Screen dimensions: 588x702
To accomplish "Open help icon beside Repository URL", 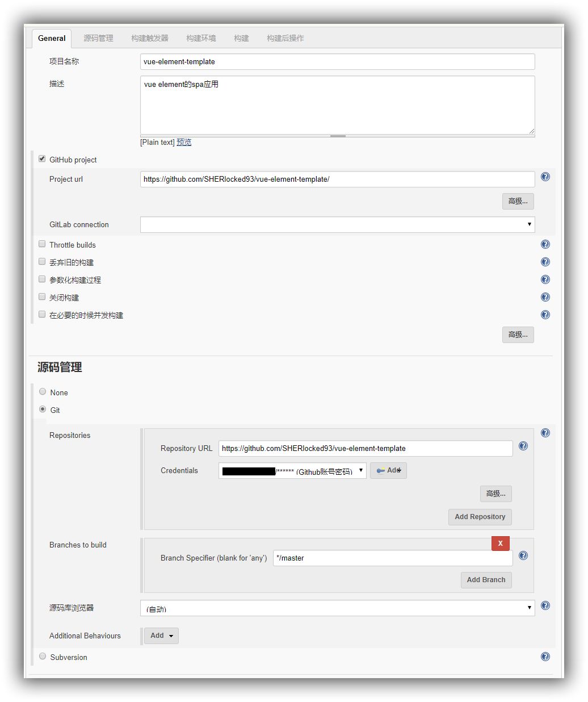I will (x=523, y=446).
